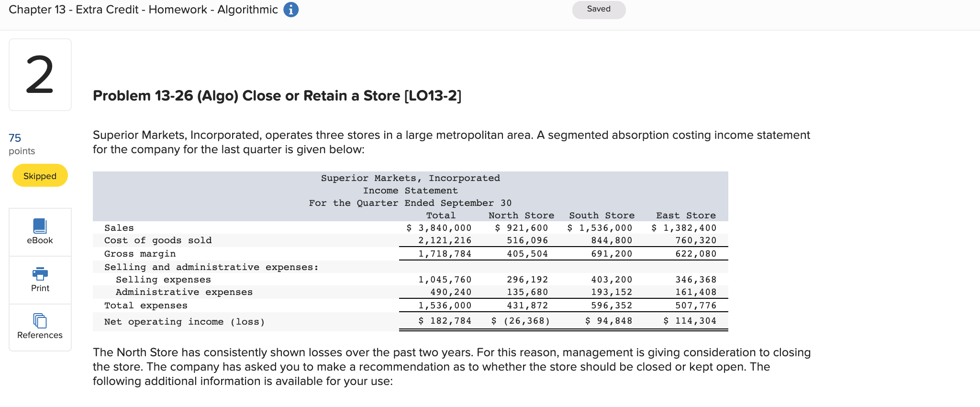Image resolution: width=980 pixels, height=407 pixels.
Task: Click total cost of goods 2,121,216
Action: [x=445, y=240]
